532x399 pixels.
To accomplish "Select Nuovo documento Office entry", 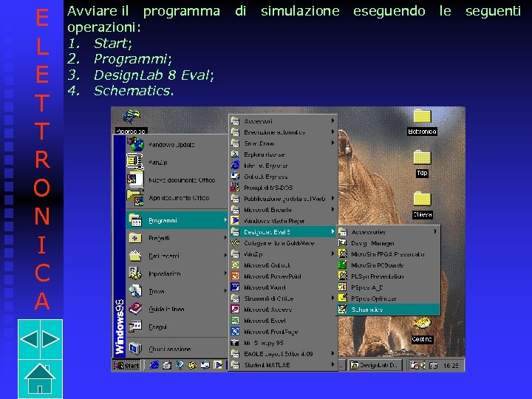I will click(177, 180).
